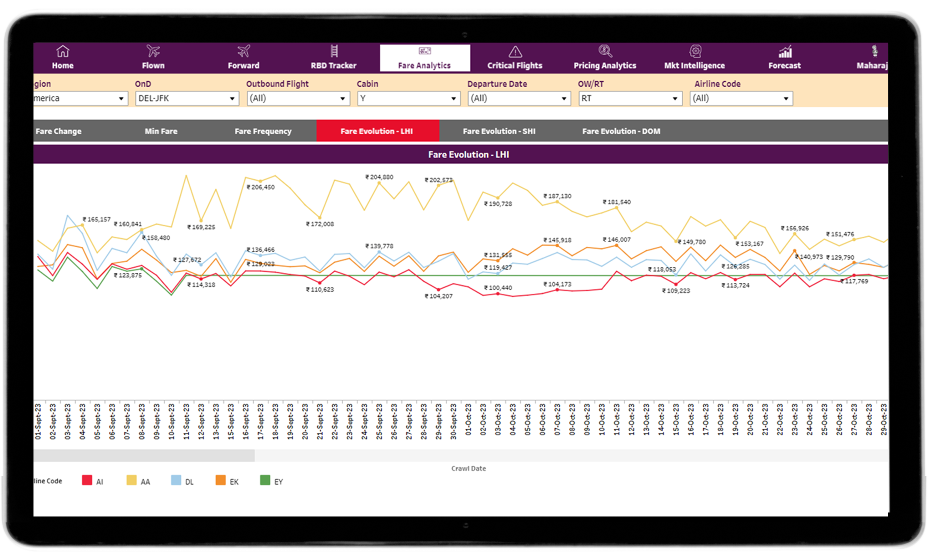The image size is (928, 560).
Task: Switch to Forward tab label
Action: coord(244,65)
